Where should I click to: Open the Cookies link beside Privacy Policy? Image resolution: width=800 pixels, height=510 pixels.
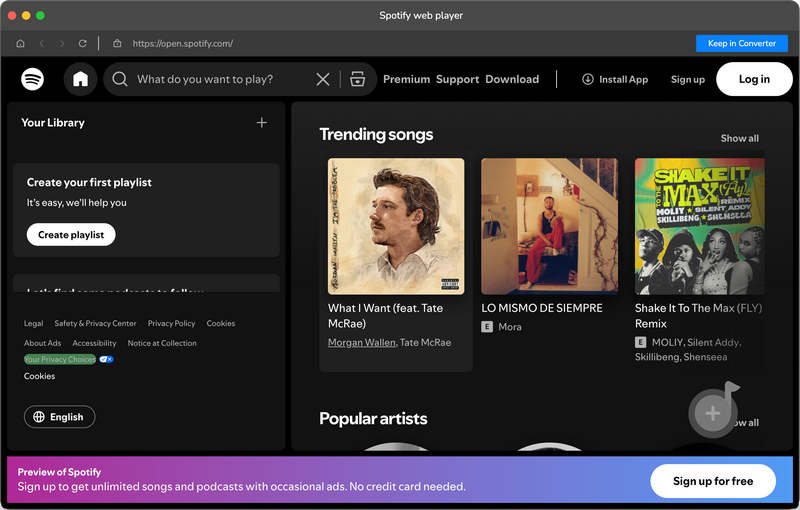click(x=221, y=323)
